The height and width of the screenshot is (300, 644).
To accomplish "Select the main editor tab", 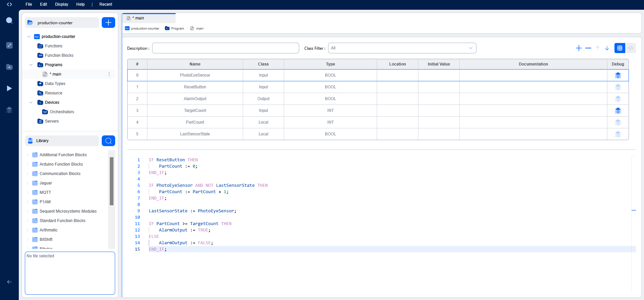I will click(x=149, y=18).
